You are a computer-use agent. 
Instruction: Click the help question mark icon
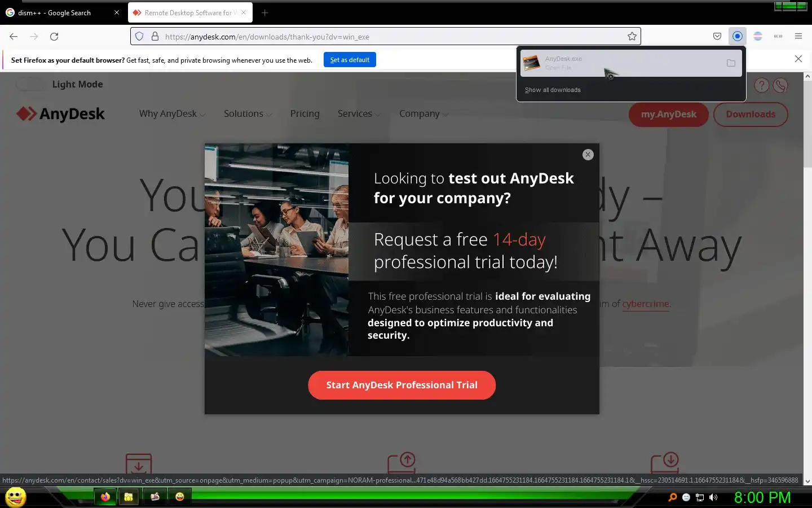(x=762, y=85)
